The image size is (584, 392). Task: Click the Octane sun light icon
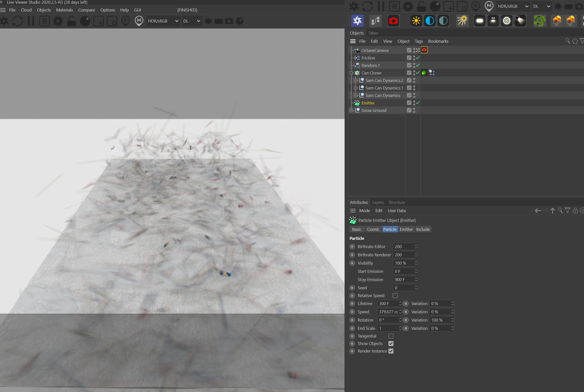coord(416,21)
